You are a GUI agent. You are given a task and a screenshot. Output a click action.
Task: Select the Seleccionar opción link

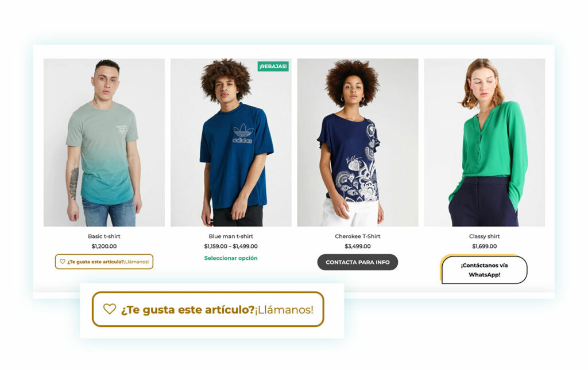pyautogui.click(x=231, y=258)
